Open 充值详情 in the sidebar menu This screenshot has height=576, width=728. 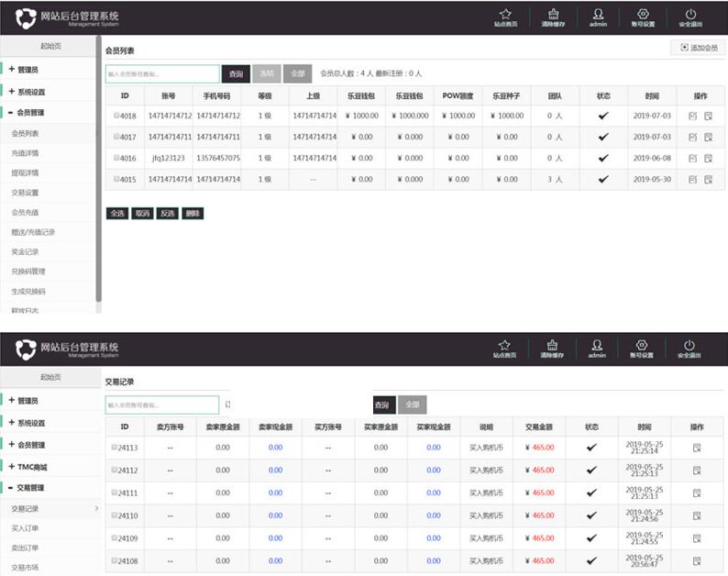pos(25,153)
